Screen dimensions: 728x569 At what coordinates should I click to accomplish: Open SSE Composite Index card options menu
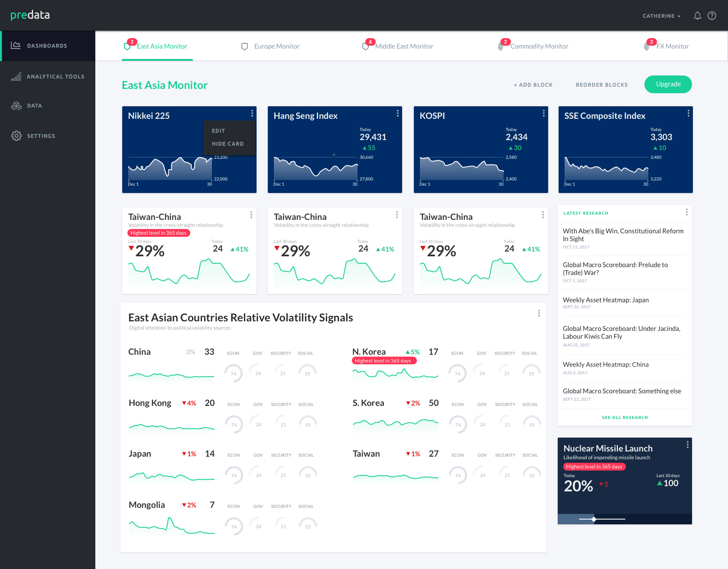[x=688, y=113]
